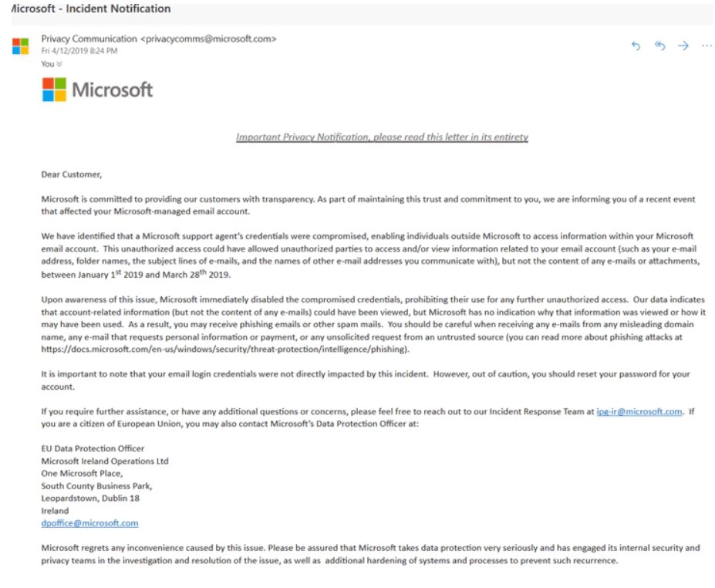Click the Reply arrow icon
The width and height of the screenshot is (715, 588).
pyautogui.click(x=636, y=46)
